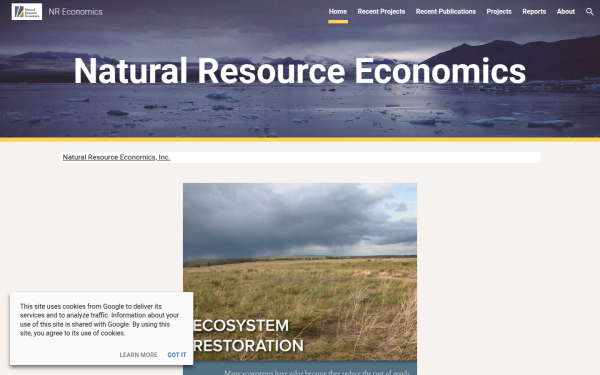Open the Ecosystem Restoration image card
600x375 pixels.
(x=300, y=279)
